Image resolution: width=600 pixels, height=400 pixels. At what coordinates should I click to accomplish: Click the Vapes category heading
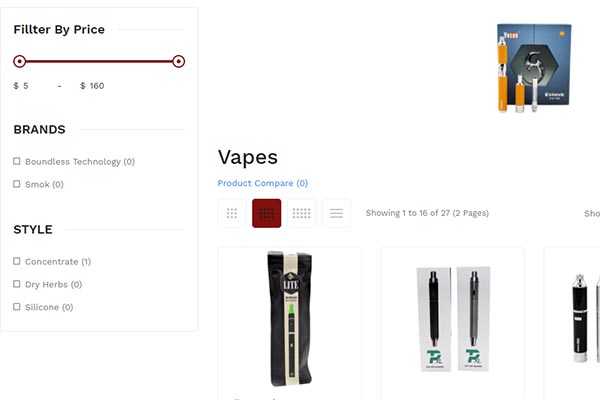coord(248,157)
